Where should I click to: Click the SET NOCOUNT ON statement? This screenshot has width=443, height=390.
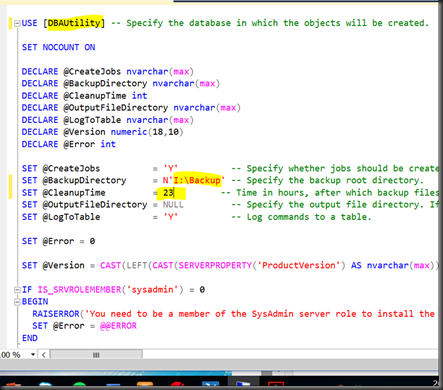tap(58, 47)
